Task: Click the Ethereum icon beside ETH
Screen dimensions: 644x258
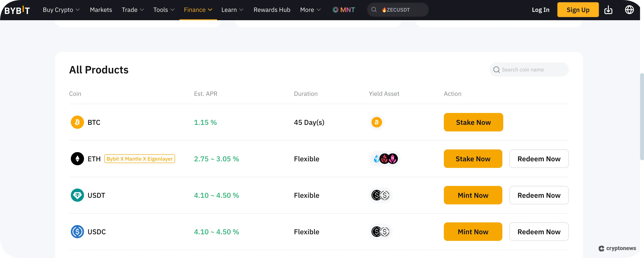Action: click(77, 159)
